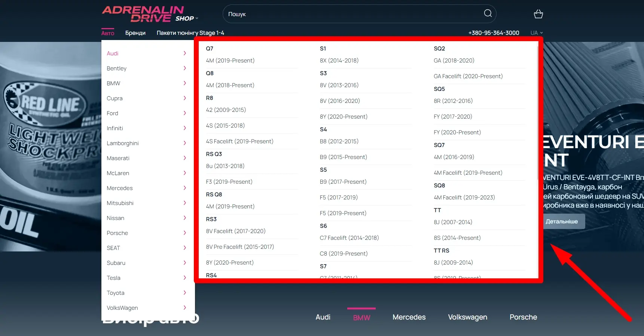644x336 pixels.
Task: Click the Детальніше button
Action: click(562, 222)
